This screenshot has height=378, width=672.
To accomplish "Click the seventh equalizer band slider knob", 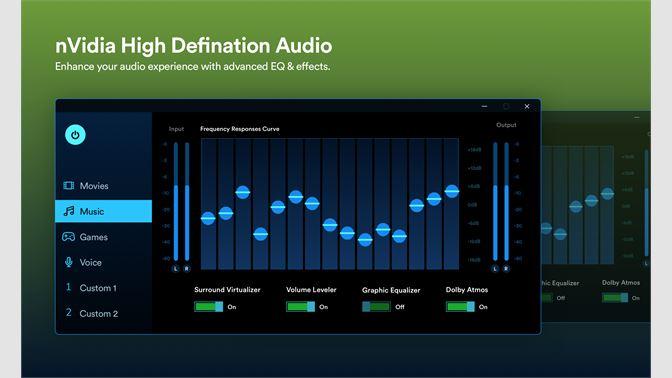I will (x=312, y=204).
